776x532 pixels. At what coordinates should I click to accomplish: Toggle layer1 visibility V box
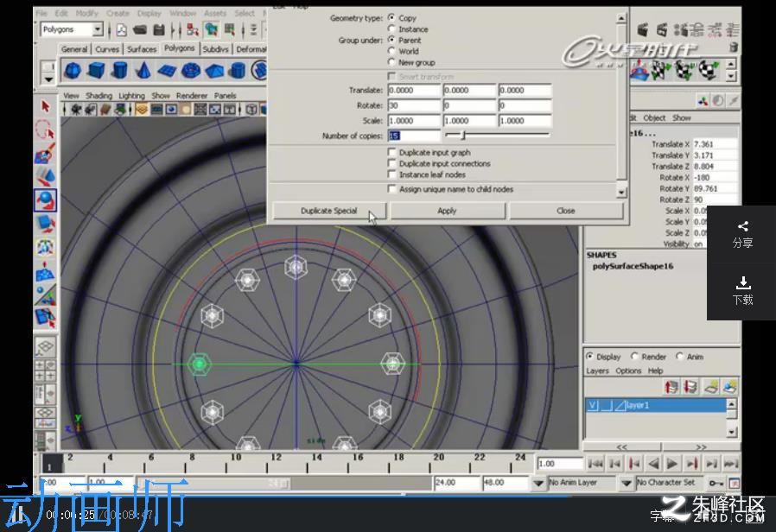(593, 406)
